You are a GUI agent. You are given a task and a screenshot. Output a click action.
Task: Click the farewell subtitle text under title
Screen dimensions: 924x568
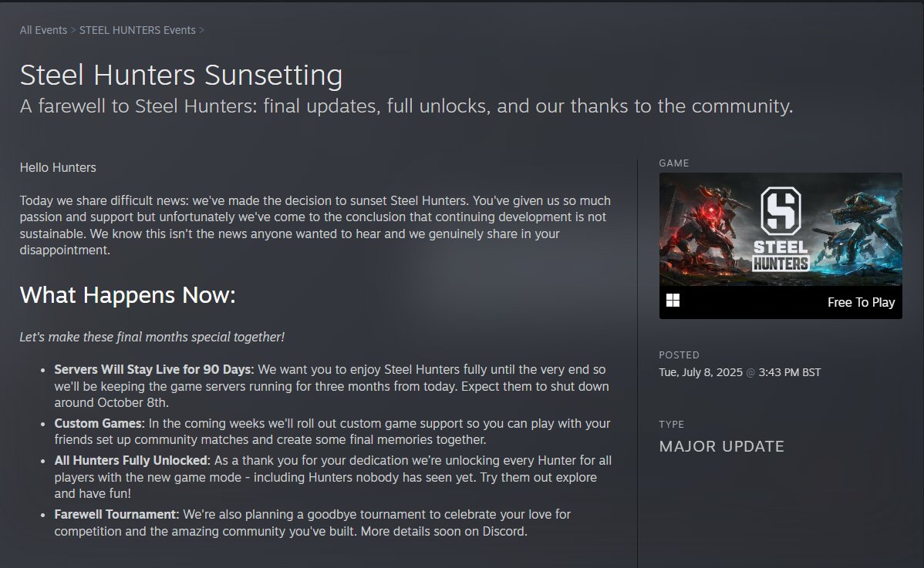(406, 106)
